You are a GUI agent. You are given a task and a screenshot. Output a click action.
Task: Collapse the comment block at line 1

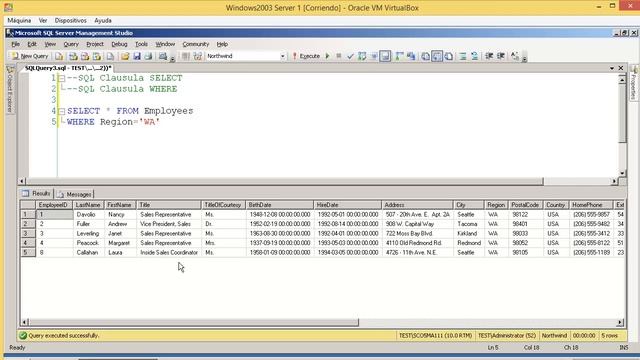[x=62, y=78]
